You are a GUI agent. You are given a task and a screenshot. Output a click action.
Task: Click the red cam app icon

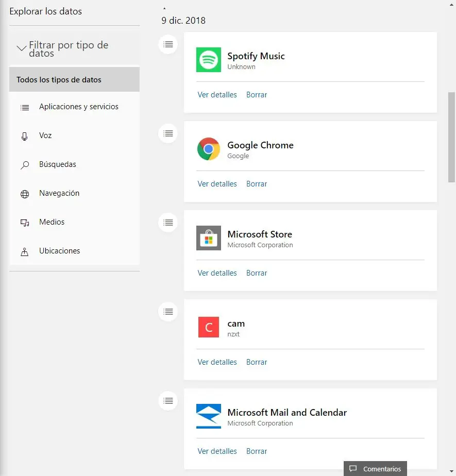pos(209,327)
